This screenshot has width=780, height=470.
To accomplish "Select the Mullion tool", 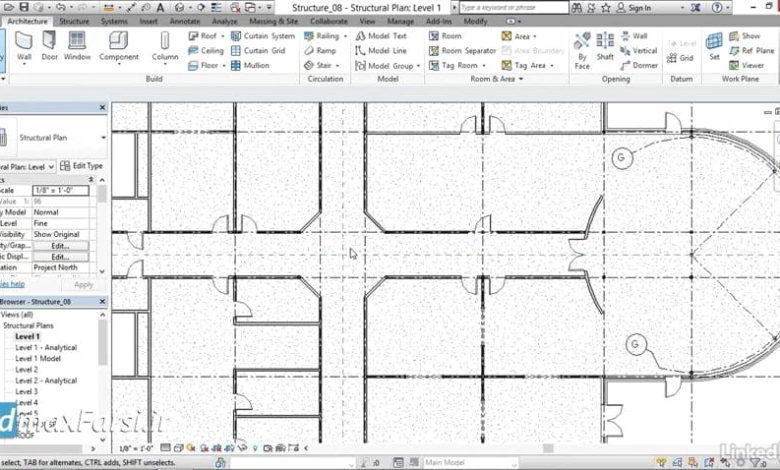I will coord(250,66).
